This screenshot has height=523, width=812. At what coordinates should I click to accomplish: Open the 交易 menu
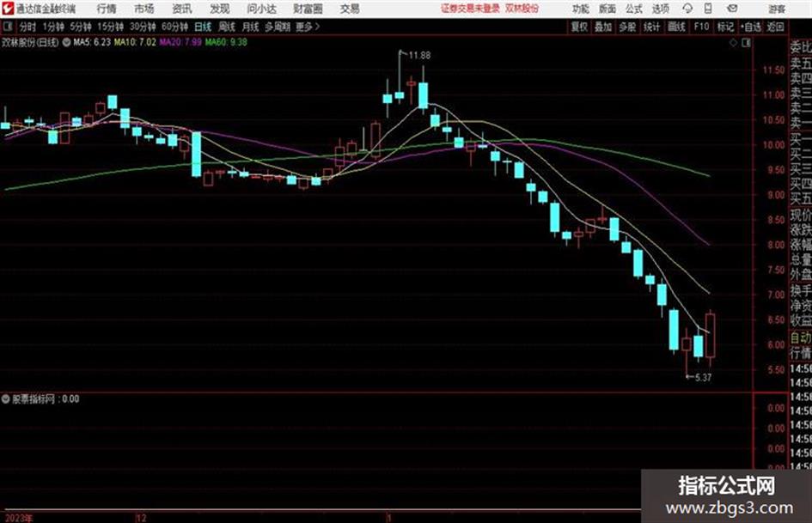click(350, 9)
